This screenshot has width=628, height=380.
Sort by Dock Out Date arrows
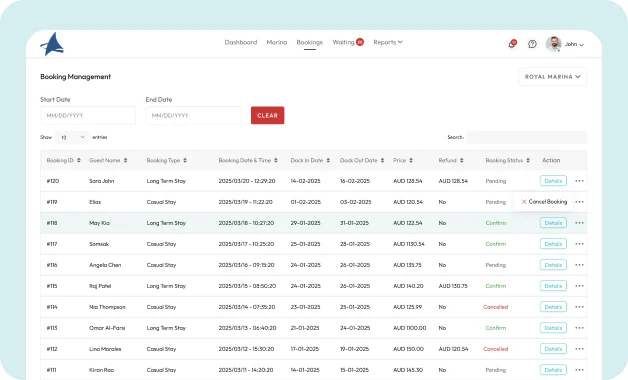click(x=382, y=160)
